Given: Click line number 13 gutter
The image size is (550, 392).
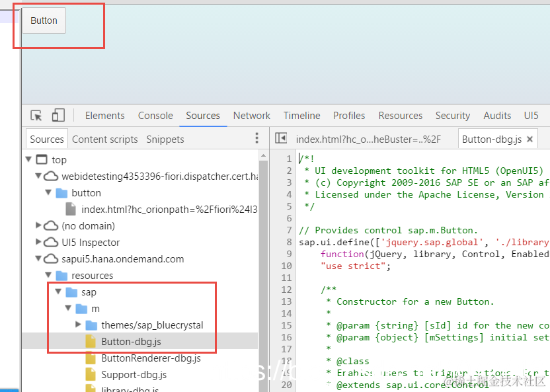Looking at the screenshot, I should [x=287, y=301].
